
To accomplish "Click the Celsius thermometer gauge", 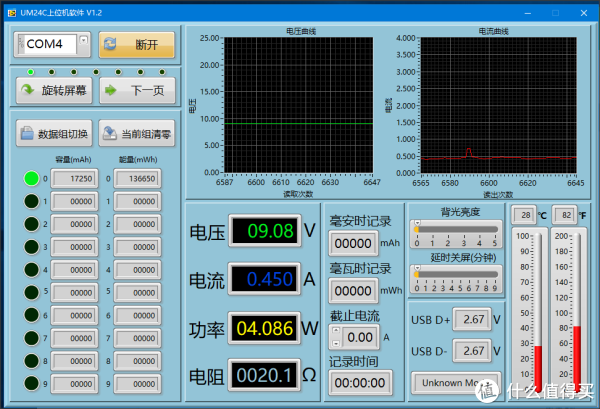I will [538, 312].
